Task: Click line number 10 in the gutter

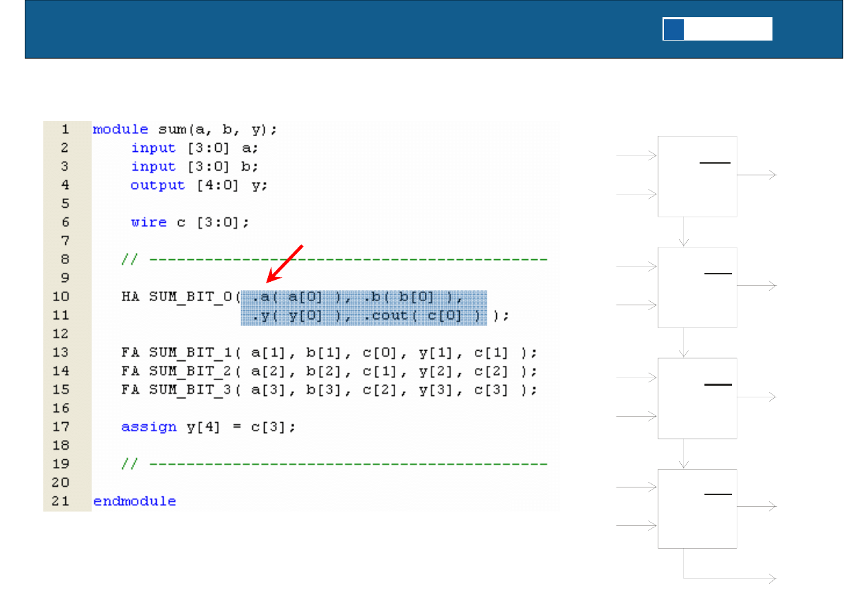Action: pos(60,297)
